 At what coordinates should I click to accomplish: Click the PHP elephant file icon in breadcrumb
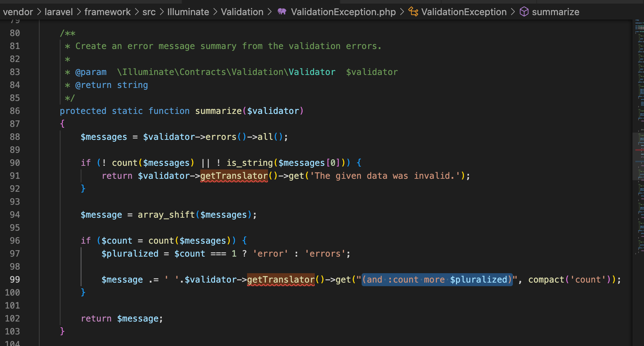pos(282,12)
